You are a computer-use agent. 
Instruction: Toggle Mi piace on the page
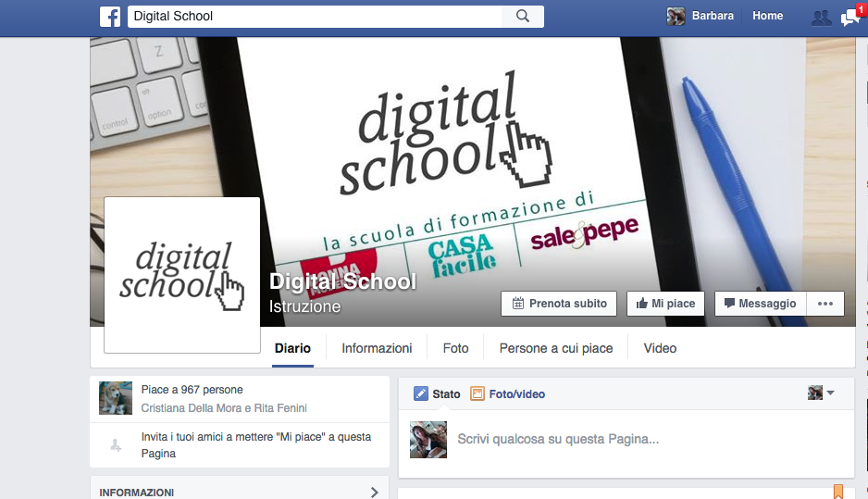coord(664,304)
